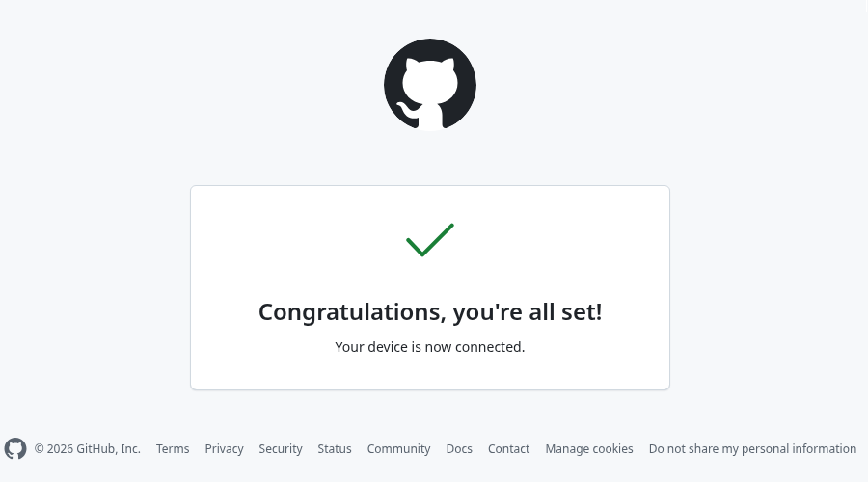Image resolution: width=868 pixels, height=482 pixels.
Task: Click the small GitHub mark in footer
Action: (15, 448)
